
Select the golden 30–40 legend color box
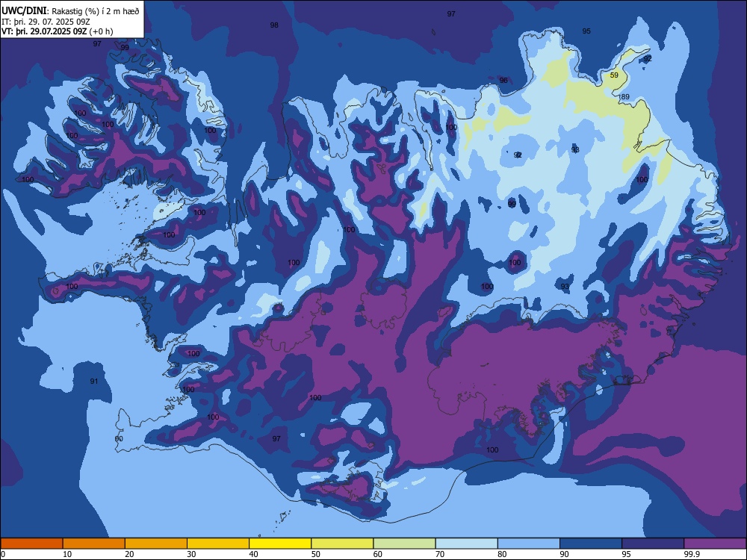tap(218, 544)
